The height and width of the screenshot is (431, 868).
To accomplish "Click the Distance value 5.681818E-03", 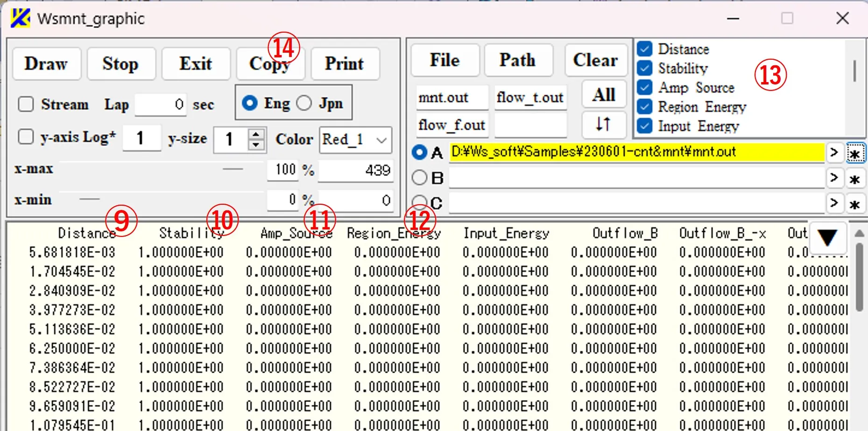I will click(72, 252).
